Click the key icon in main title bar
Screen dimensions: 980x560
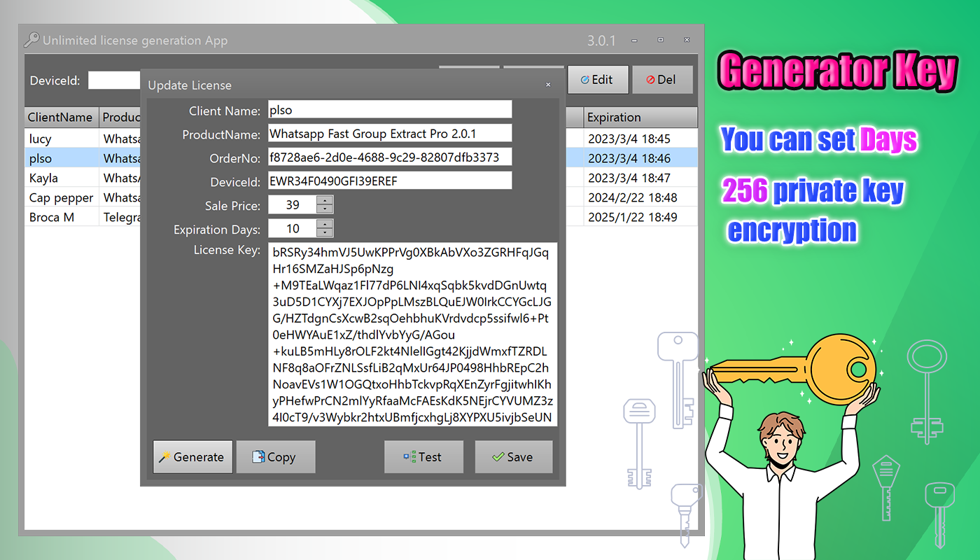31,40
